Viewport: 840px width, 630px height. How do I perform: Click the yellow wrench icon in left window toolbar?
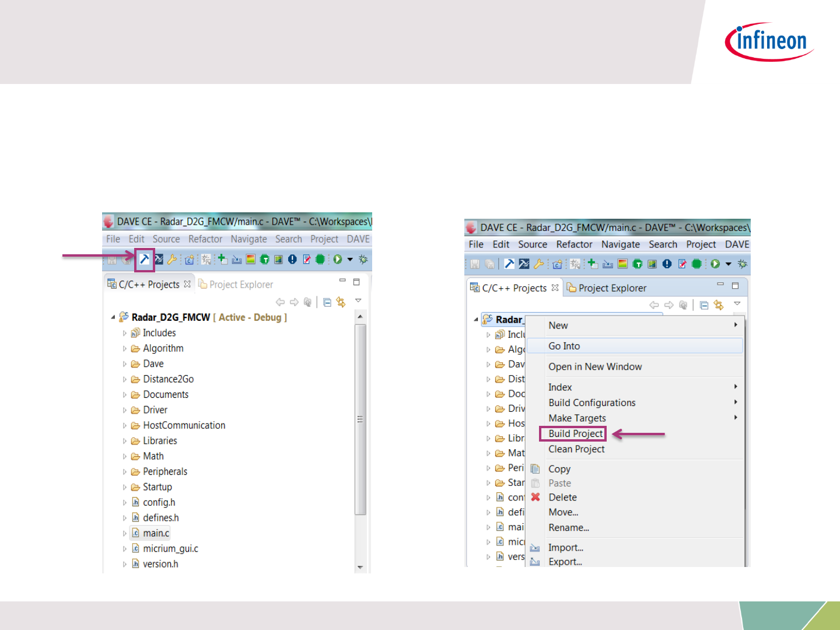(x=172, y=260)
